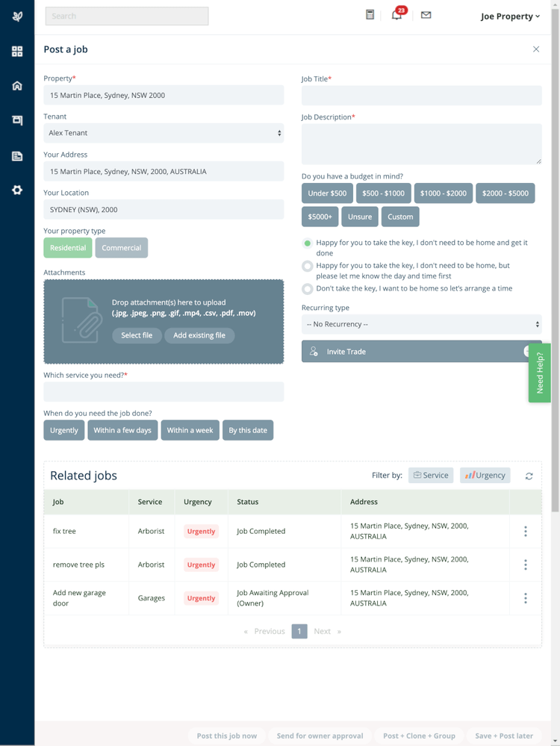This screenshot has height=746, width=560.
Task: Open the Tenant dropdown
Action: coord(164,133)
